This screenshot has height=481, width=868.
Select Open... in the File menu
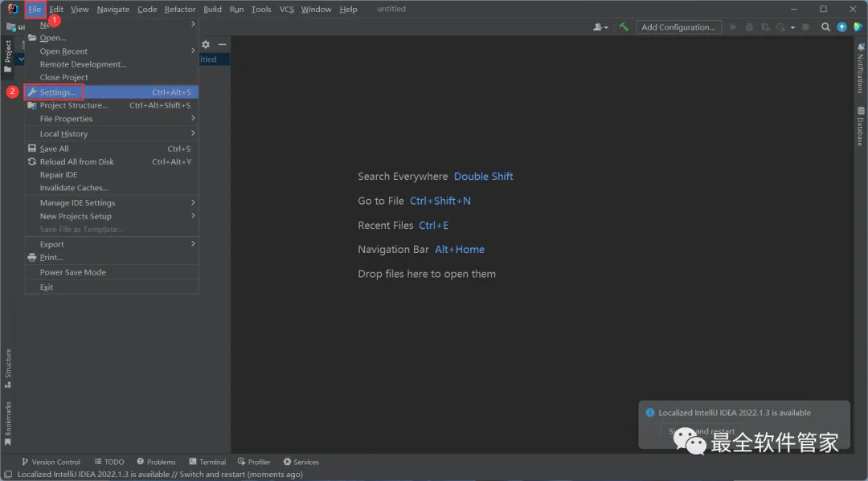tap(111, 38)
